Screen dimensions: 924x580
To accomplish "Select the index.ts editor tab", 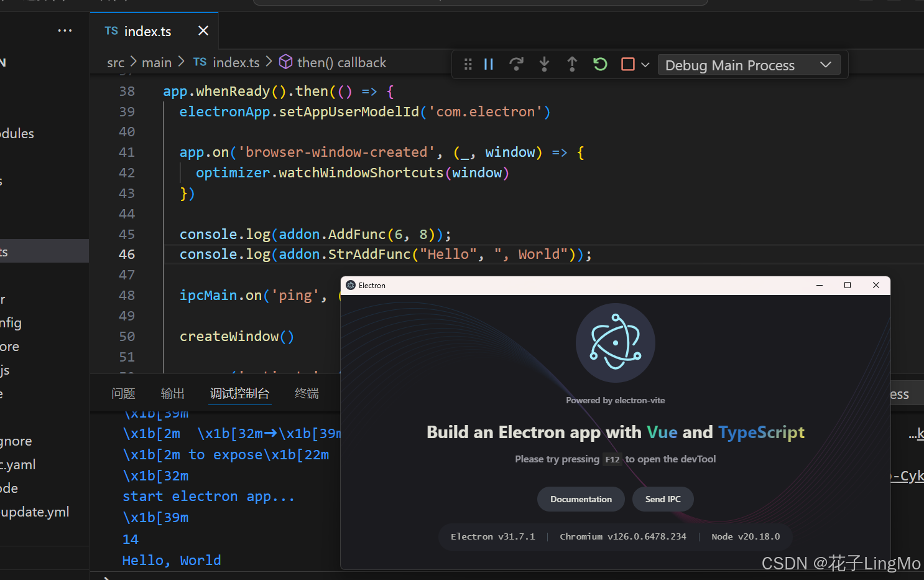I will pos(154,31).
